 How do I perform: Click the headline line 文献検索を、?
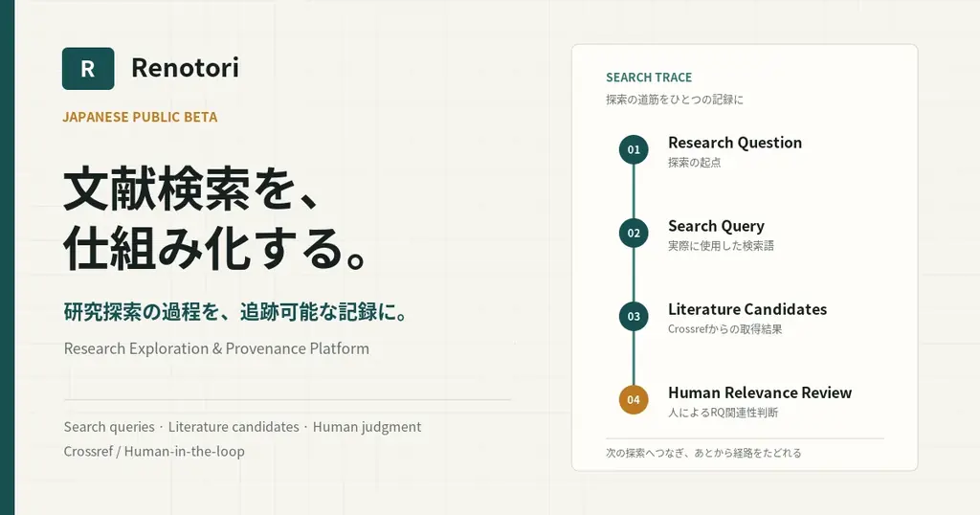click(x=192, y=189)
